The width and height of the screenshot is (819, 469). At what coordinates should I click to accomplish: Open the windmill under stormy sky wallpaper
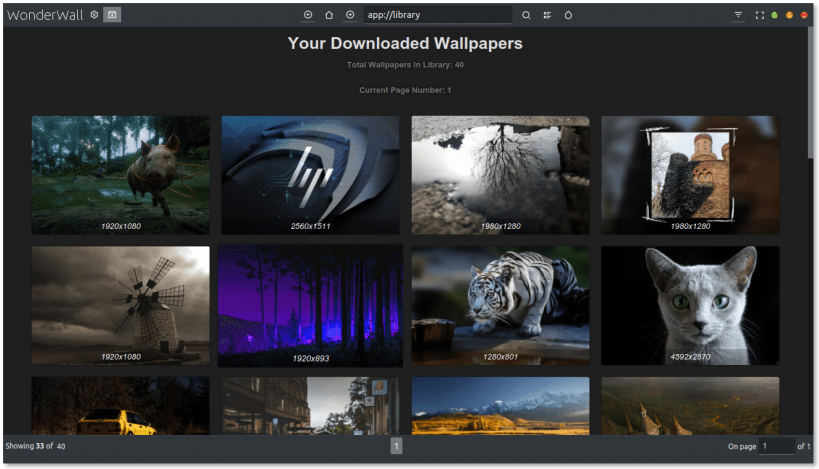(x=121, y=306)
